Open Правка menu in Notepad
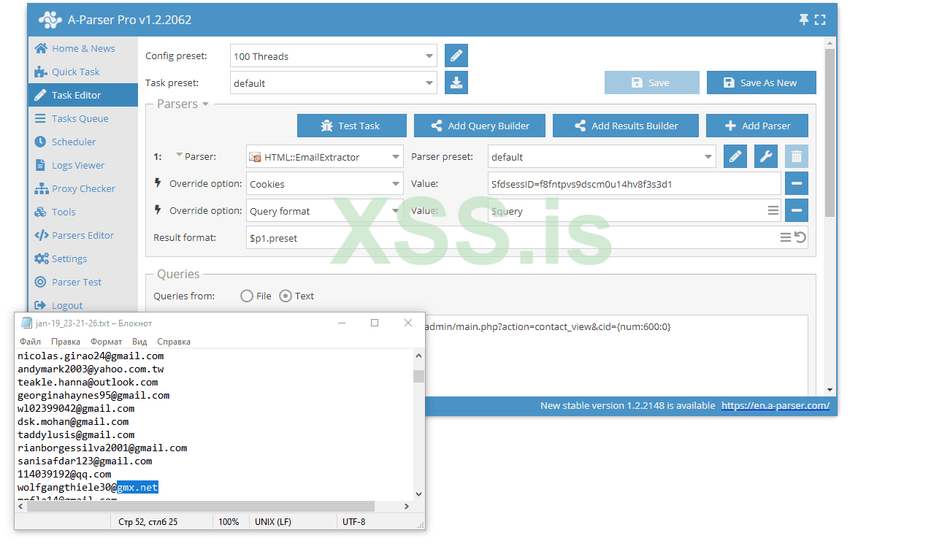The image size is (942, 560). tap(66, 342)
